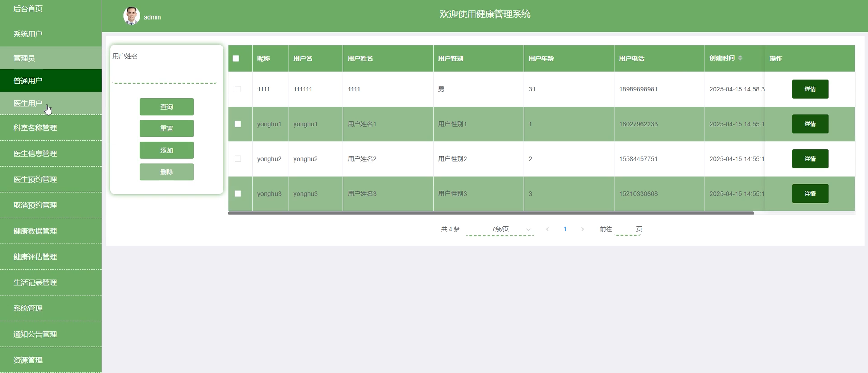
Task: View 详情 for user yonghu2
Action: (x=810, y=159)
